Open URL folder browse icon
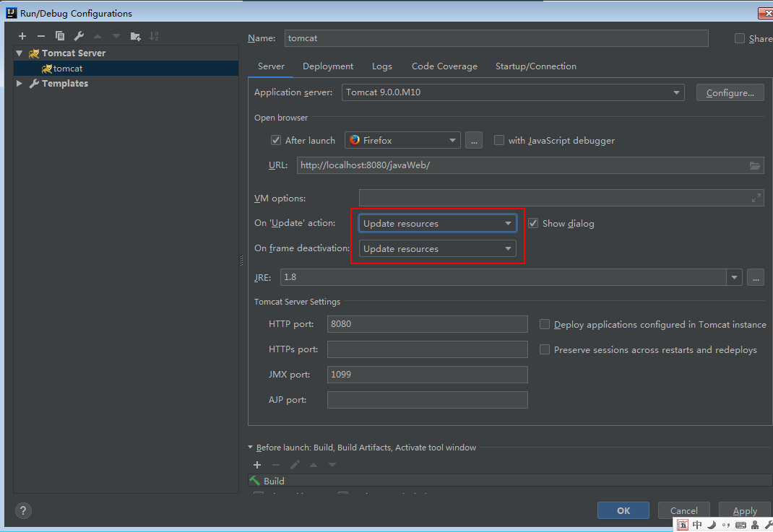 [x=755, y=165]
